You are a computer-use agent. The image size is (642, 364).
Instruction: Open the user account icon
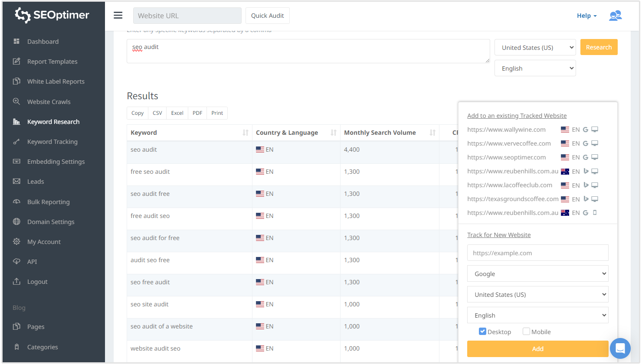pos(615,16)
